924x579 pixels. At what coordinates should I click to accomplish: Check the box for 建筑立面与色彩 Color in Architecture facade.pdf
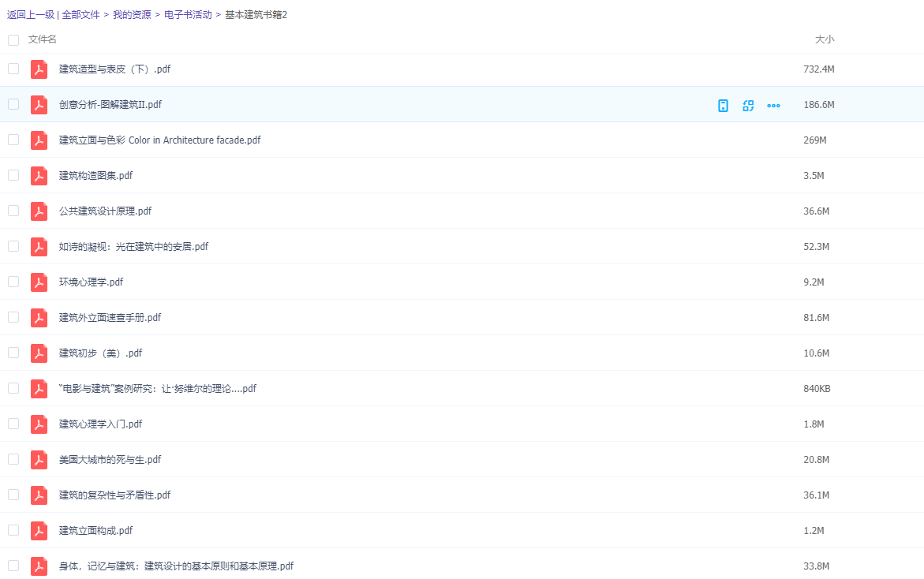click(x=13, y=140)
